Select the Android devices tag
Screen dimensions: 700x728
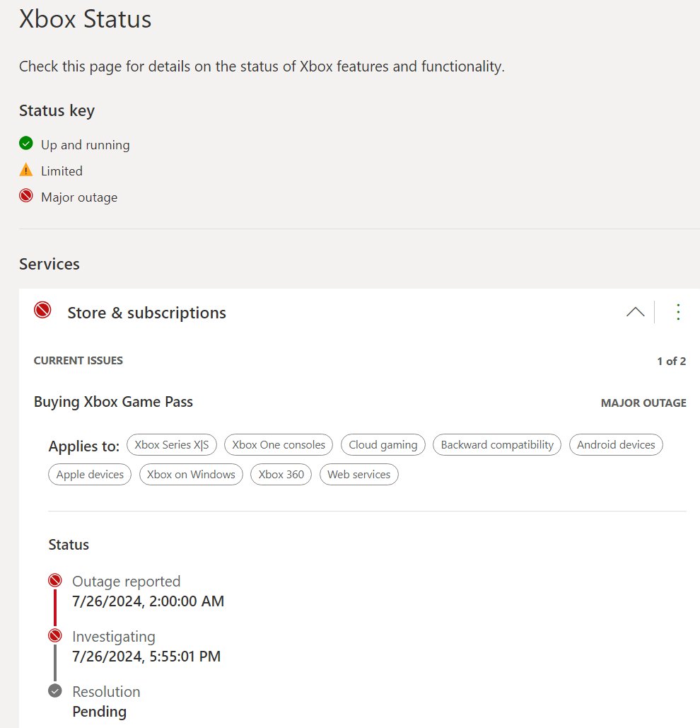tap(616, 445)
